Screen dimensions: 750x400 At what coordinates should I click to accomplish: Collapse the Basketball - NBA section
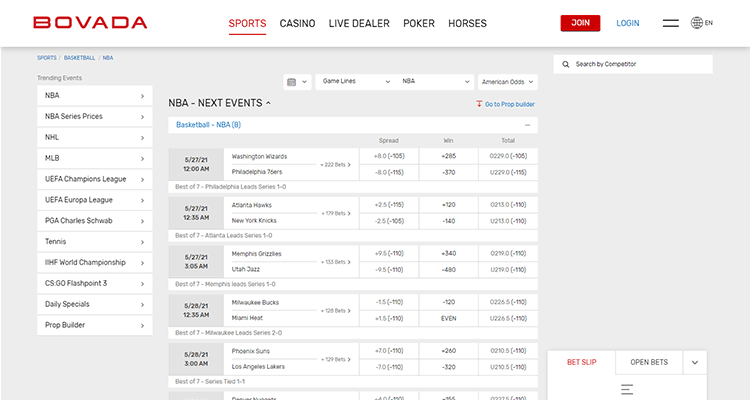pos(528,125)
